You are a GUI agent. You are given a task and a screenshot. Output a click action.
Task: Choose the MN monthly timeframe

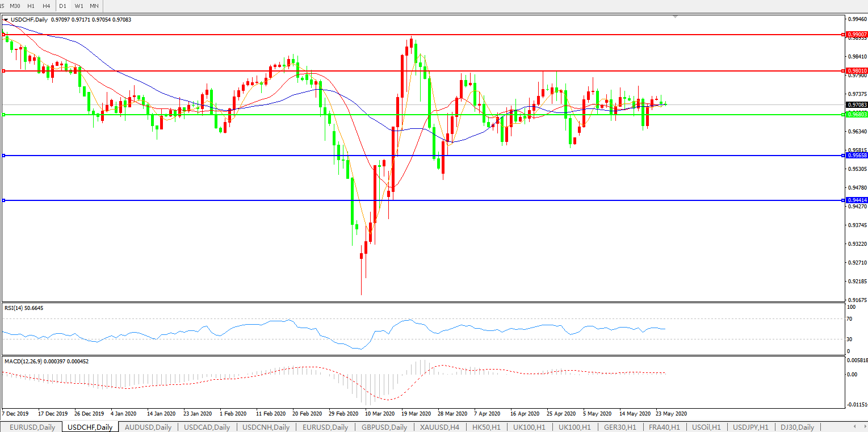94,6
